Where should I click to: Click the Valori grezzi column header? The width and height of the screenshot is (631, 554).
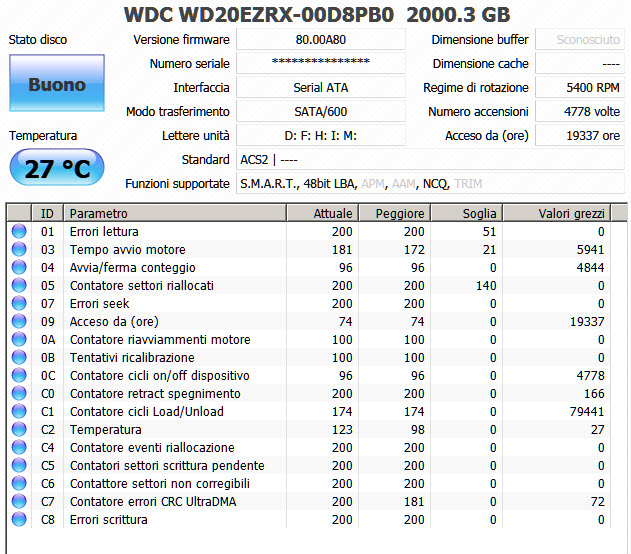tap(557, 213)
